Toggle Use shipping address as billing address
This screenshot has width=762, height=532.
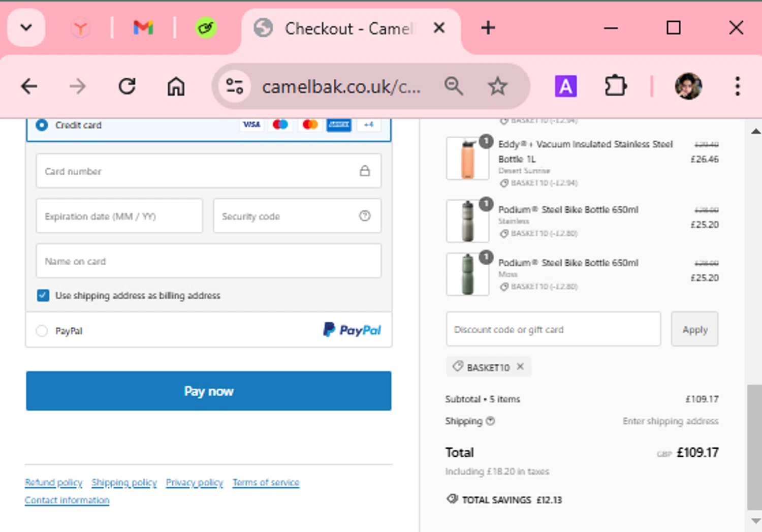pyautogui.click(x=43, y=295)
